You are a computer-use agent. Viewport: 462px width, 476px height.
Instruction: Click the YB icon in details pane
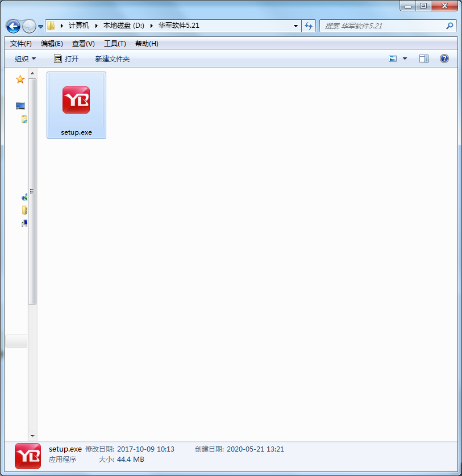click(28, 456)
